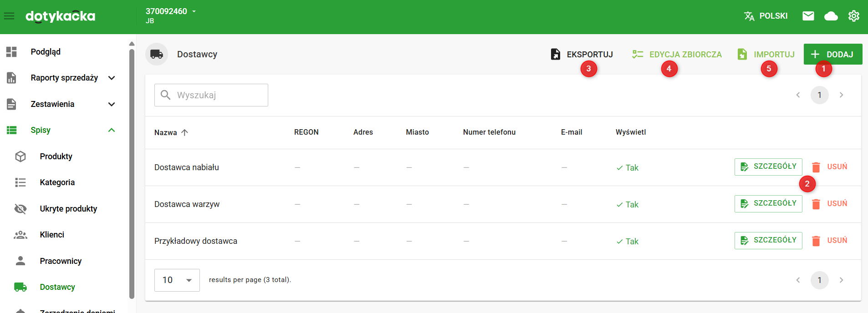Click the language translate icon
The image size is (868, 313).
pyautogui.click(x=749, y=16)
